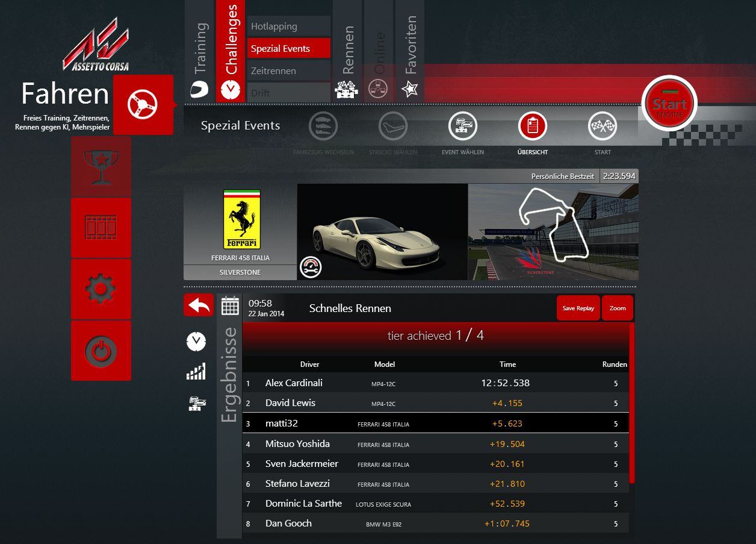Click the SILVERSTONE label under car name

click(240, 272)
